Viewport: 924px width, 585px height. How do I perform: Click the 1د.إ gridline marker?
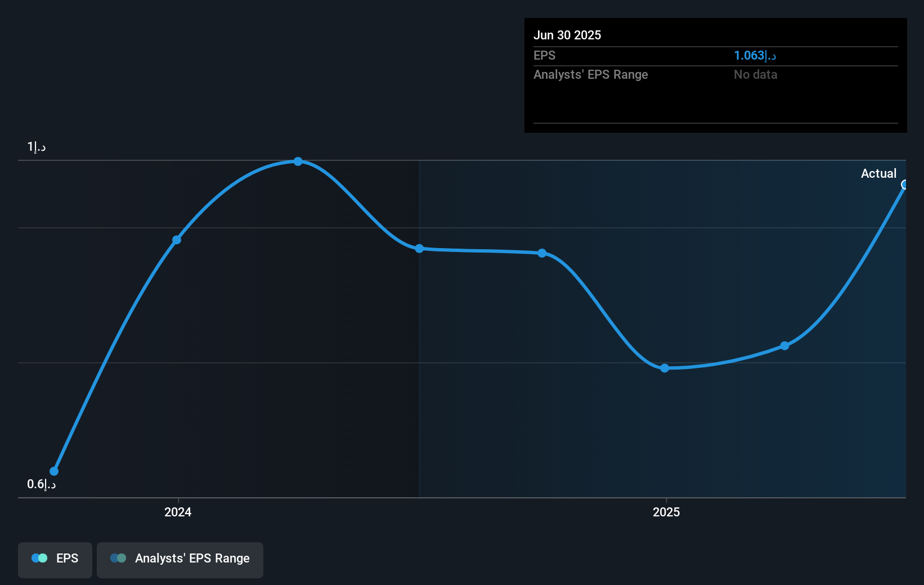click(37, 146)
